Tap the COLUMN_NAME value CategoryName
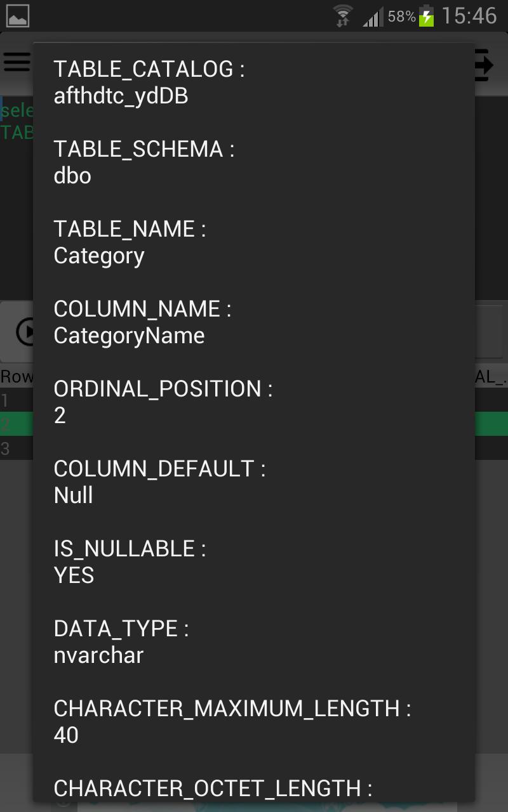 129,335
